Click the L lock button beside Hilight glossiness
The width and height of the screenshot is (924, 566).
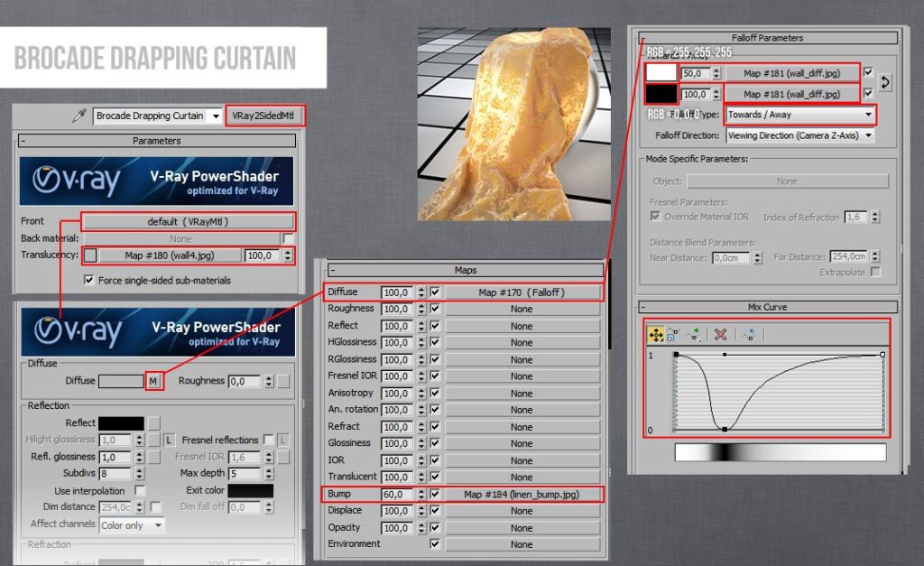tap(169, 440)
